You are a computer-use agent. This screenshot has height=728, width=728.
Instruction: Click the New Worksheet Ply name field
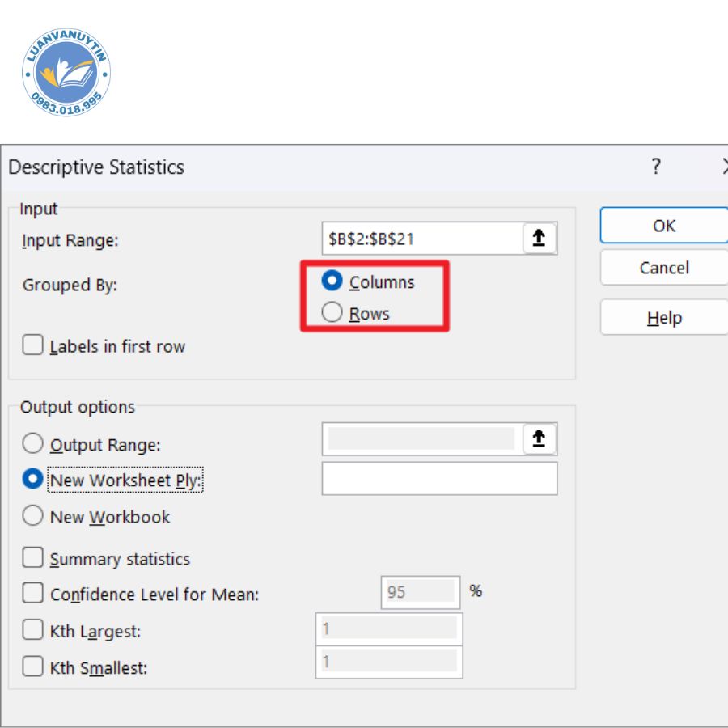(439, 478)
